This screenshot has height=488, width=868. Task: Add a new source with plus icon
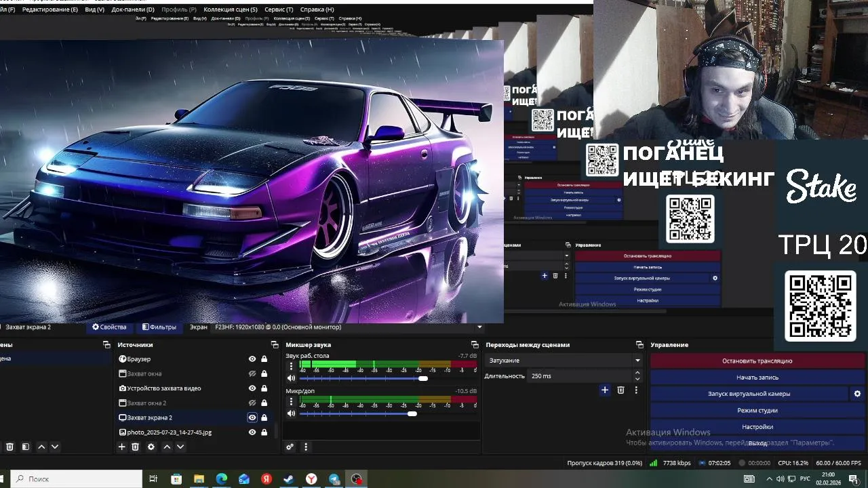122,447
